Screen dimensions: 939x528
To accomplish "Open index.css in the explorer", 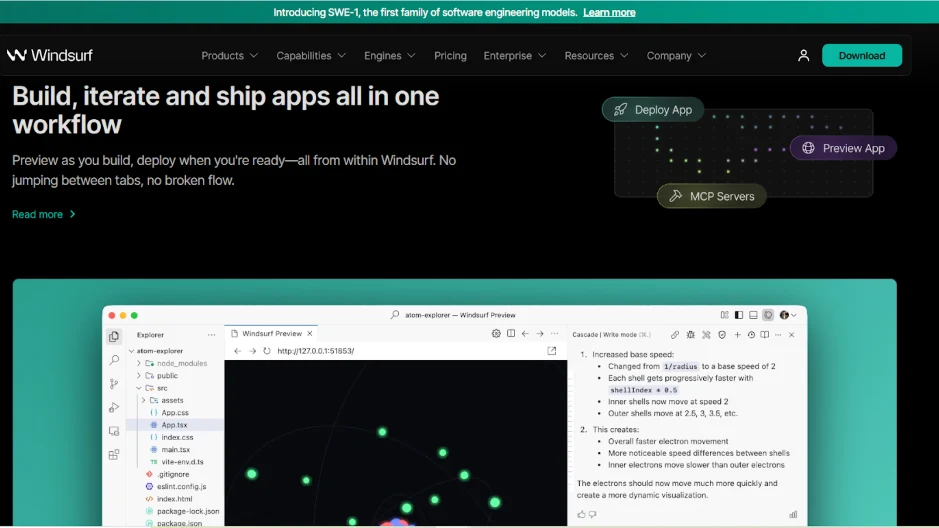I will [175, 438].
